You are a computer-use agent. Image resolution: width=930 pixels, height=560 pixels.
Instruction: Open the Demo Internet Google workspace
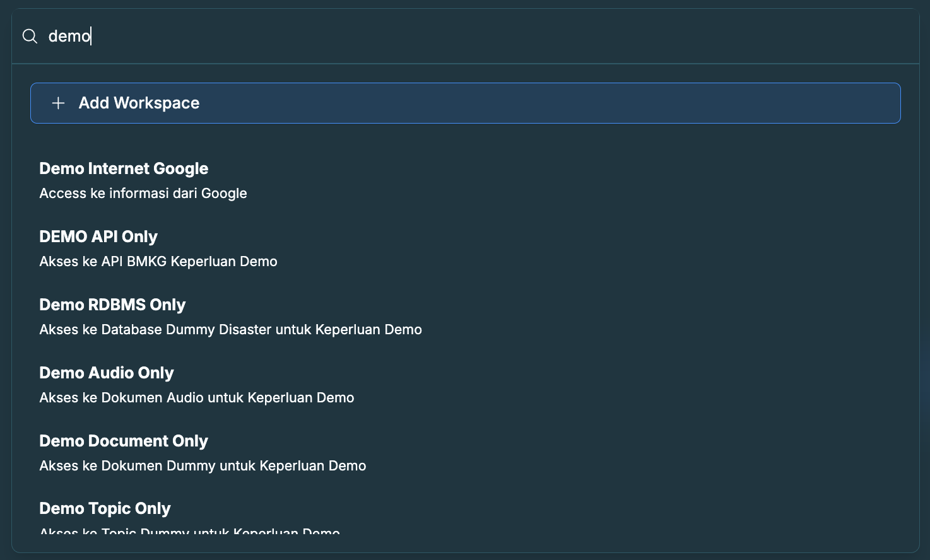point(124,168)
